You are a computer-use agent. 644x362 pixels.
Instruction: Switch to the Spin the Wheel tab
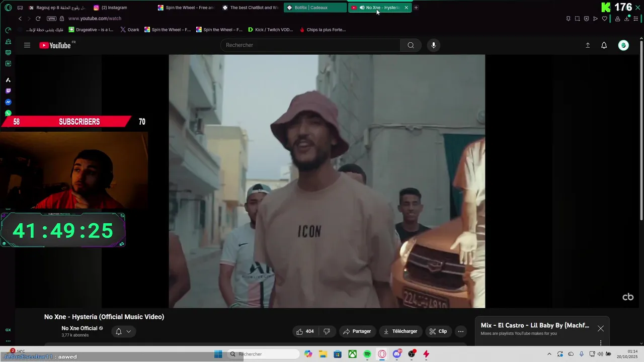point(186,8)
